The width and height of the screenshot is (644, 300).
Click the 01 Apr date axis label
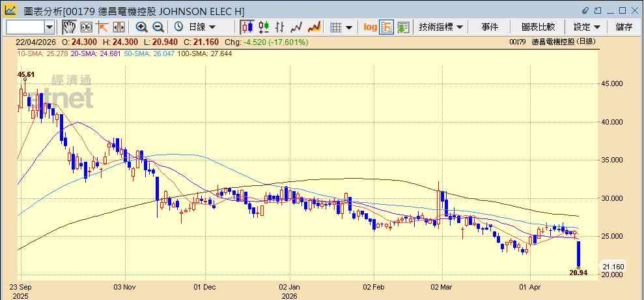click(530, 286)
